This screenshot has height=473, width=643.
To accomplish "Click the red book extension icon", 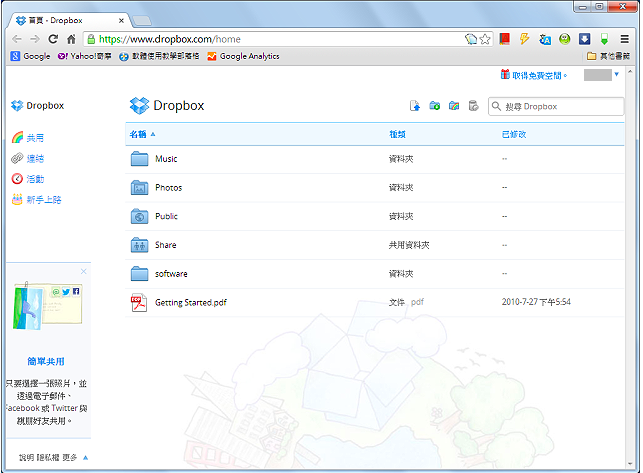I will point(504,39).
